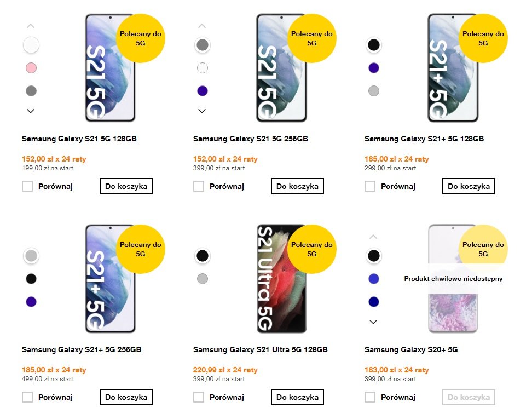Choose purple color for Galaxy S21 5G 256GB
Image resolution: width=532 pixels, height=419 pixels.
point(203,91)
